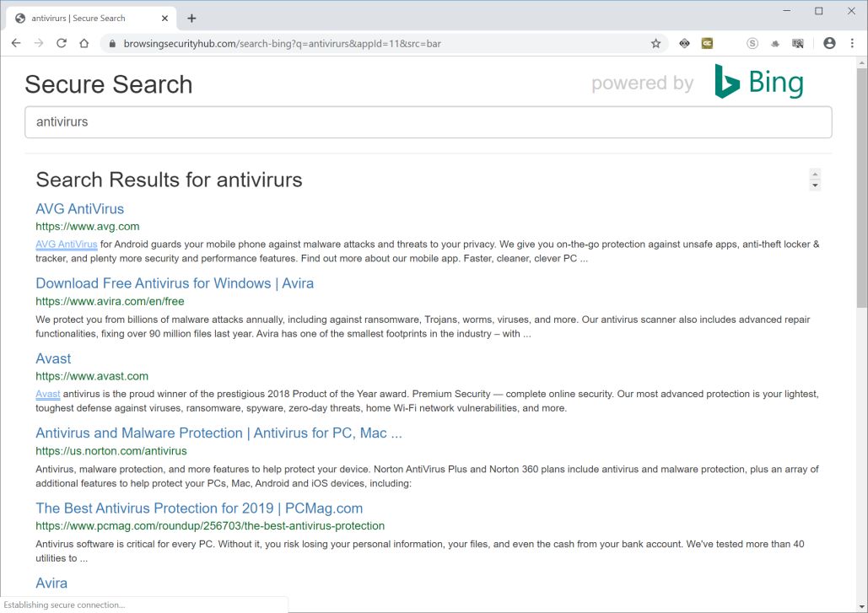Screen dimensions: 868x613
Task: Select the antivirurs Secure Search tab
Action: coord(91,19)
